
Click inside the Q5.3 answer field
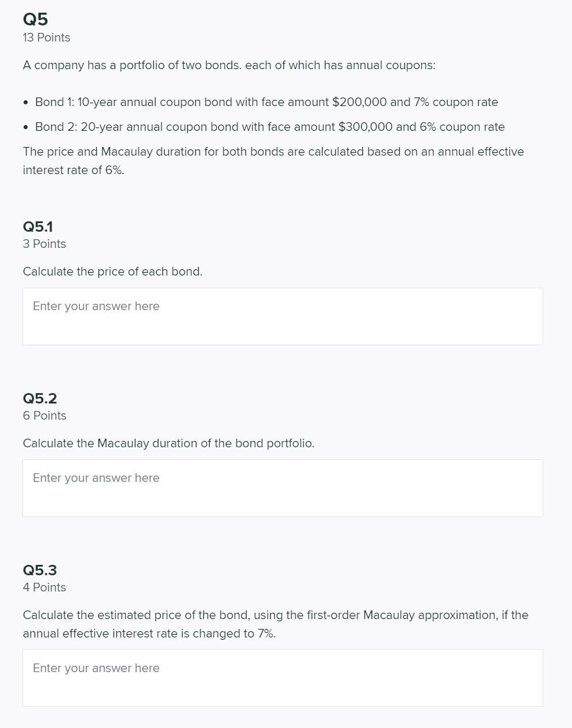pos(282,677)
